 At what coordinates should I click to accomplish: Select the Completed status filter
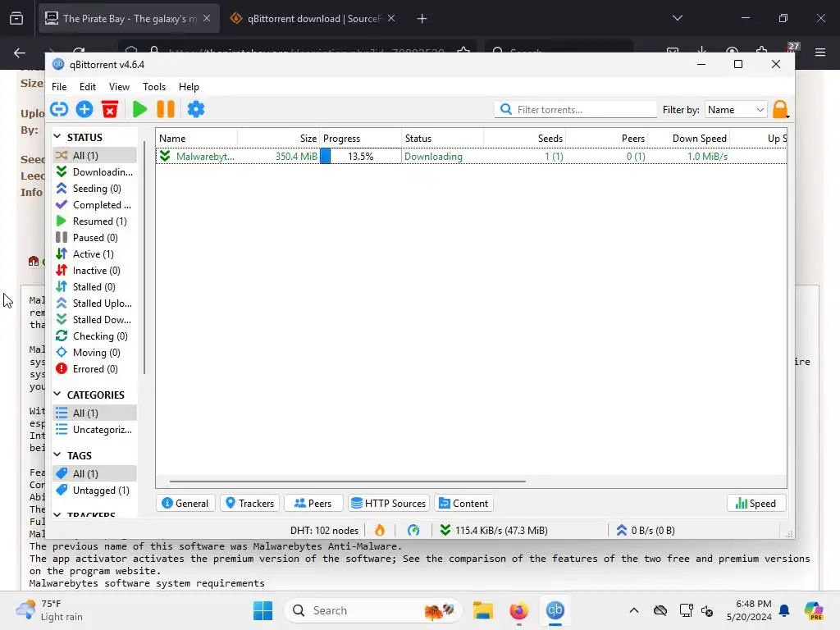click(95, 204)
